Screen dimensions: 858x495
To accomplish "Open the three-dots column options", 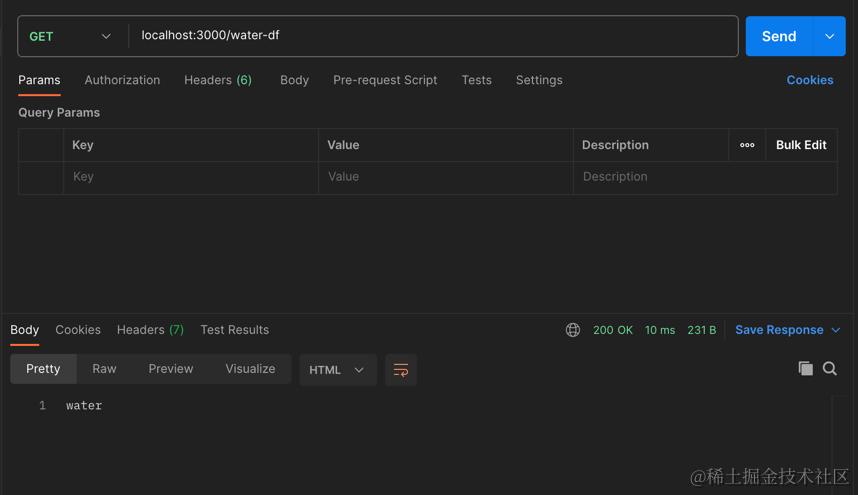I will [x=747, y=145].
